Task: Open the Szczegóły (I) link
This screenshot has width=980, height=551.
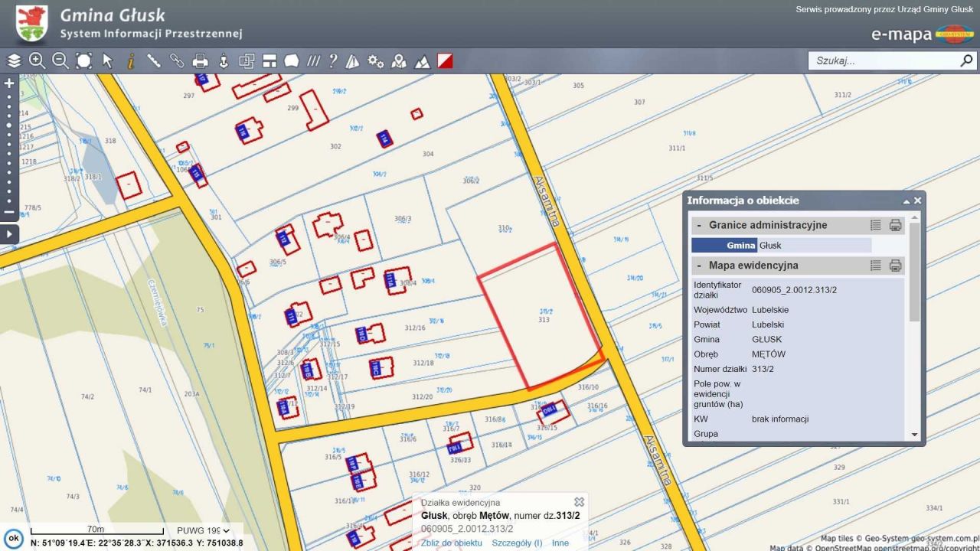Action: 517,543
